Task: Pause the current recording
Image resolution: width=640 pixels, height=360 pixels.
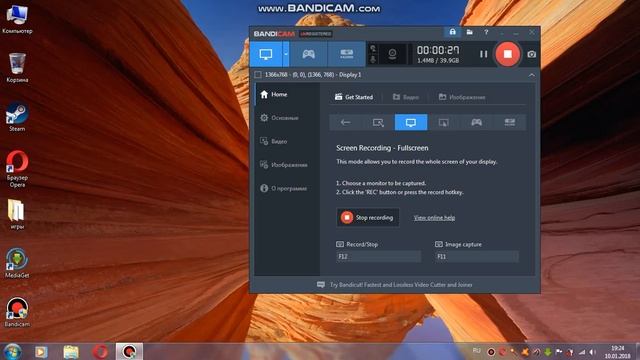Action: (x=483, y=54)
